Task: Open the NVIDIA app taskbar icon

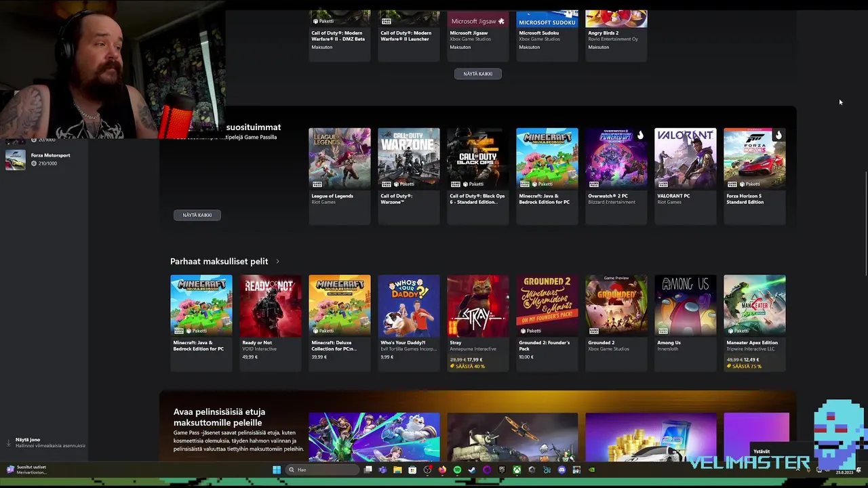Action: point(591,470)
